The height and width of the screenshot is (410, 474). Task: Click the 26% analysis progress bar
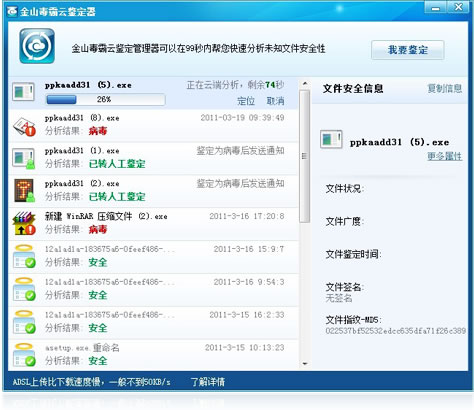click(105, 99)
